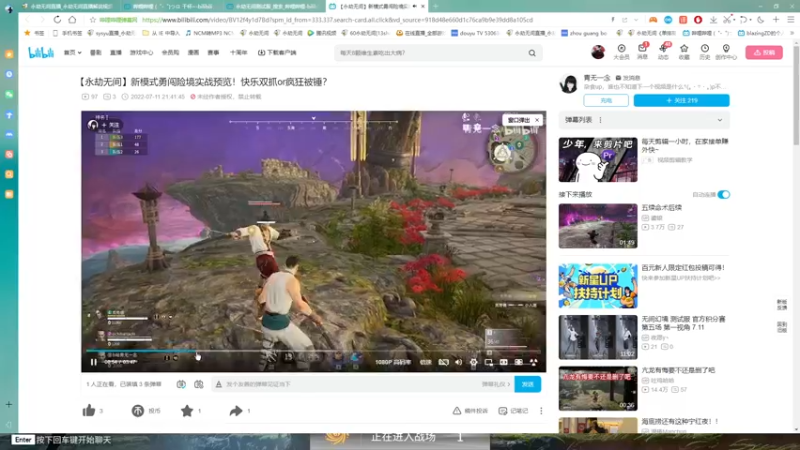Image resolution: width=800 pixels, height=450 pixels.
Task: Expand hidden bookmarks chevron
Action: tap(792, 33)
